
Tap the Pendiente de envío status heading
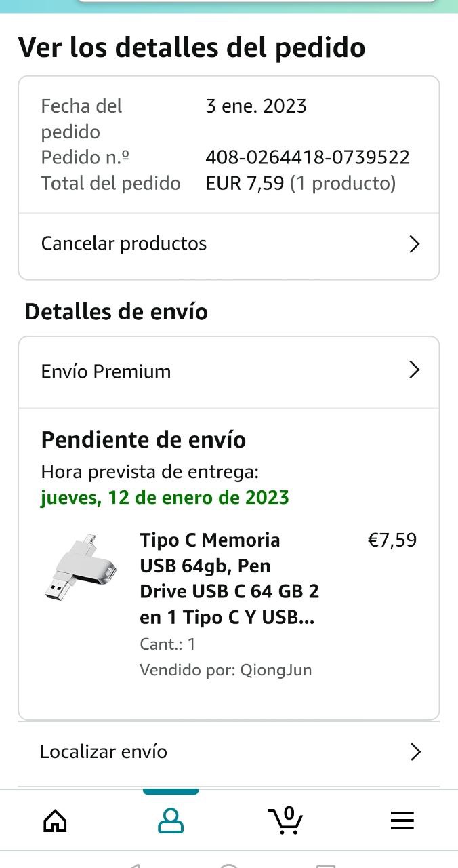click(x=144, y=439)
